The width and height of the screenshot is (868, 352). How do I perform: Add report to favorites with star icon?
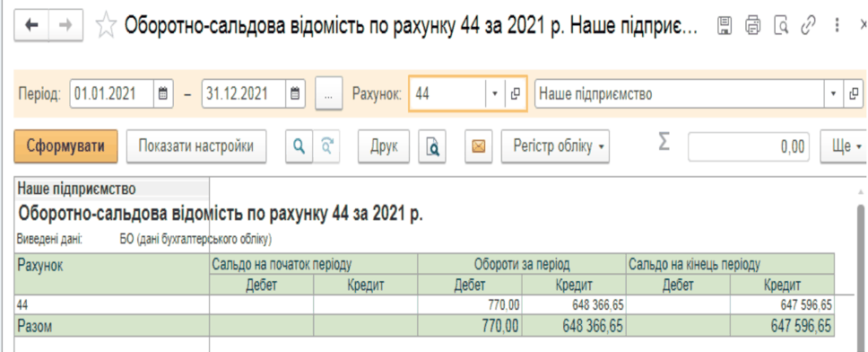105,26
